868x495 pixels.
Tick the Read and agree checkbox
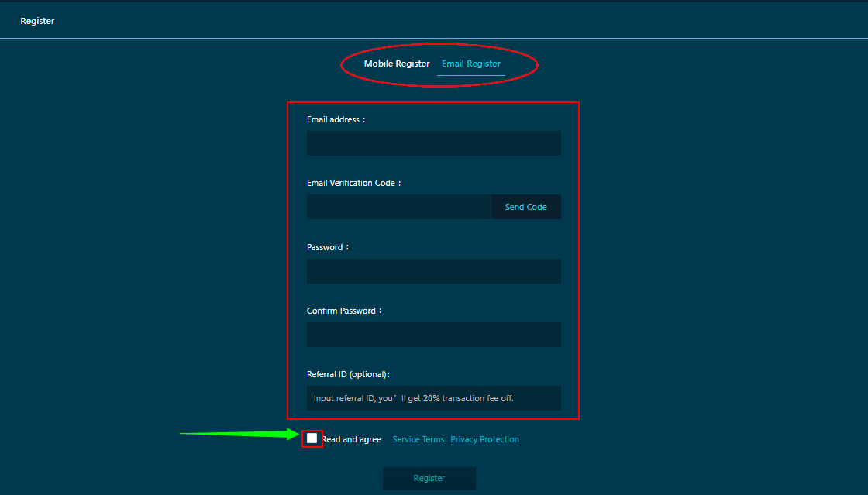(312, 438)
